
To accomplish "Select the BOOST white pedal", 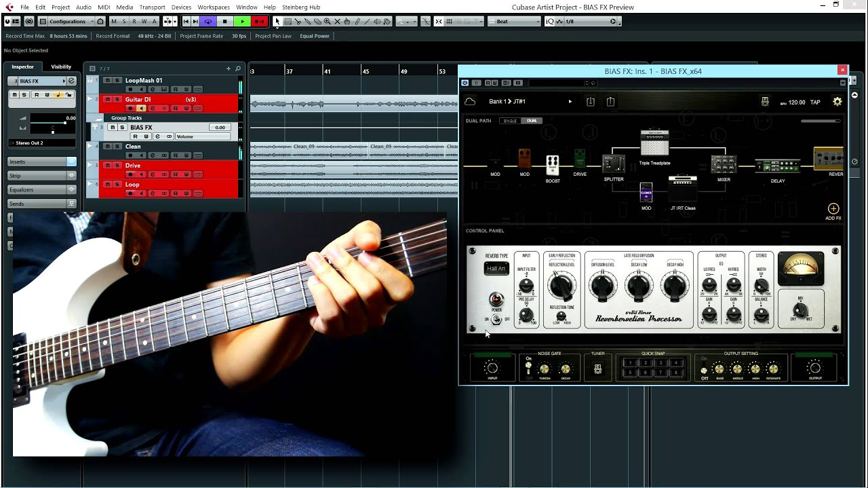I will coord(553,165).
